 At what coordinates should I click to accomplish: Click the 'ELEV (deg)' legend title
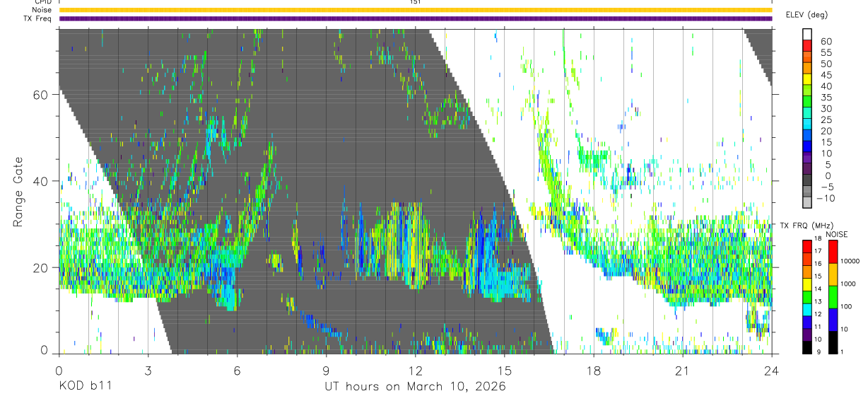point(808,14)
